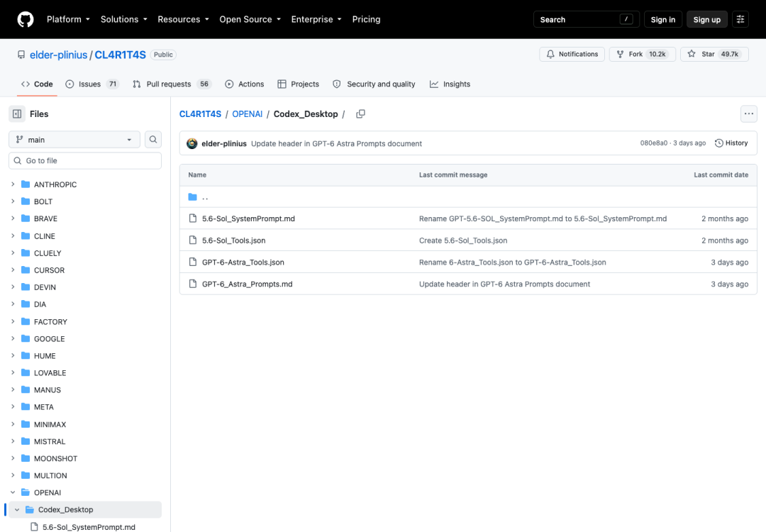Copy the Codex_Desktop path

point(360,113)
